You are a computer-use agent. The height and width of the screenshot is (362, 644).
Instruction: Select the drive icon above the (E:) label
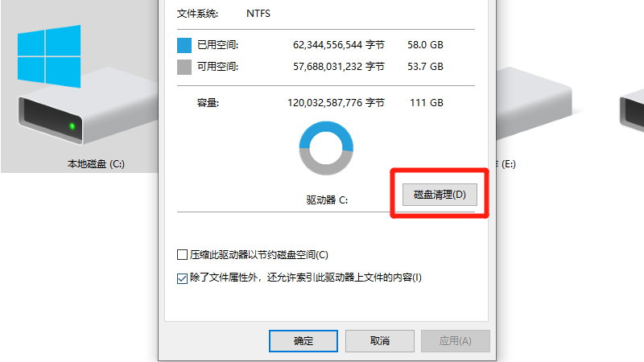(x=534, y=103)
